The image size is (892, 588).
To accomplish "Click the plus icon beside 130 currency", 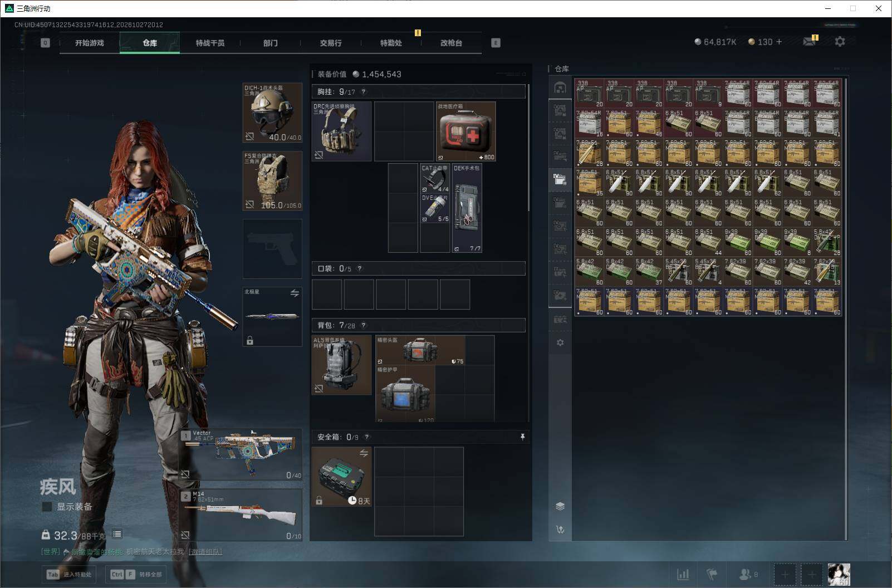I will pyautogui.click(x=778, y=42).
